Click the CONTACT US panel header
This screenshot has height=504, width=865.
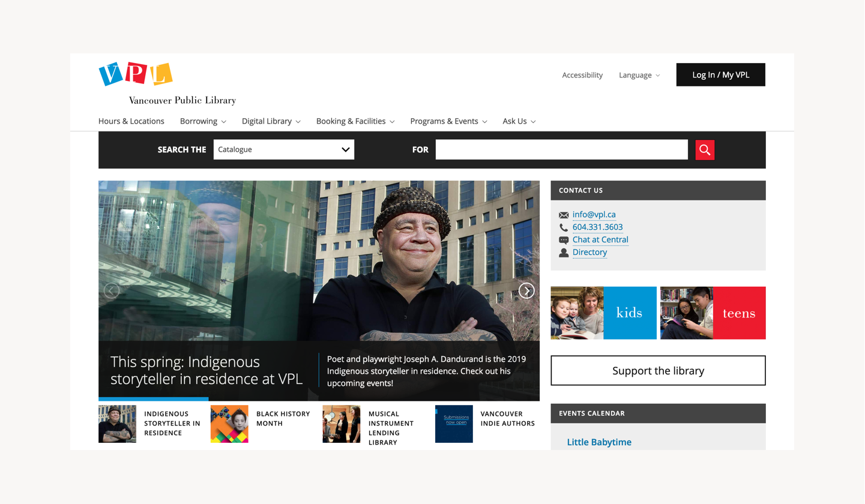pyautogui.click(x=658, y=191)
